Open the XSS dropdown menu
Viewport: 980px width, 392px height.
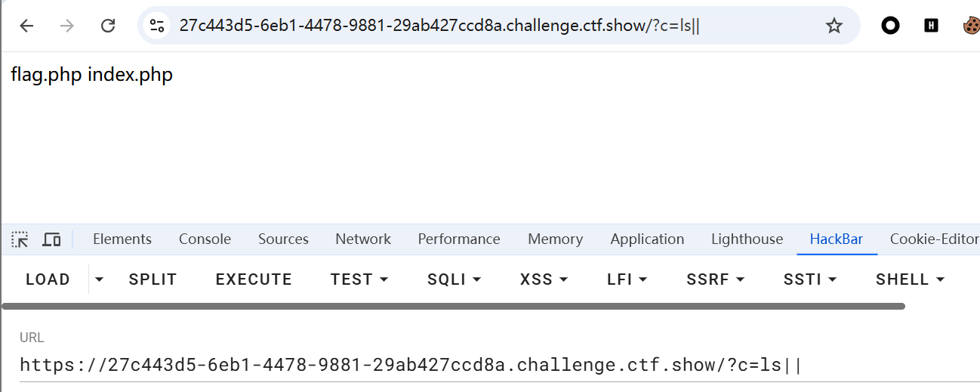tap(544, 279)
